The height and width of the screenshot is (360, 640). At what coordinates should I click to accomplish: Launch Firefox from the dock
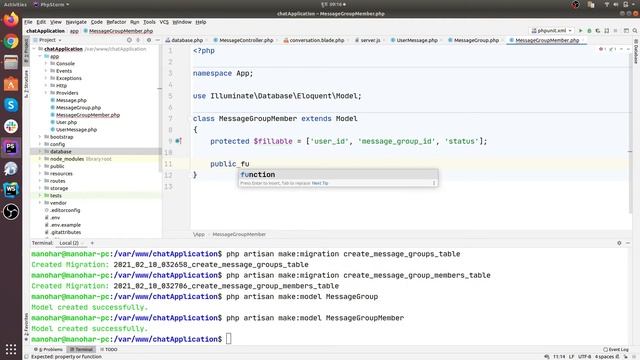[x=11, y=20]
